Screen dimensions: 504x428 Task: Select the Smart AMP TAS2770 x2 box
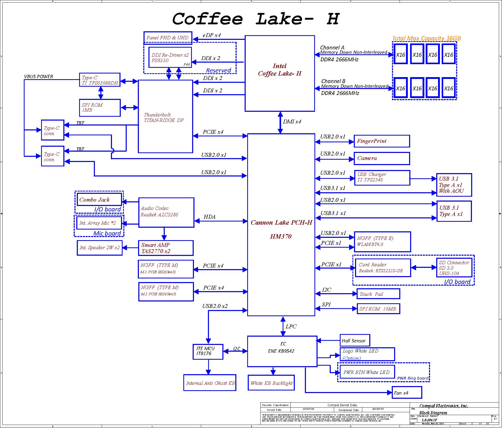click(166, 248)
